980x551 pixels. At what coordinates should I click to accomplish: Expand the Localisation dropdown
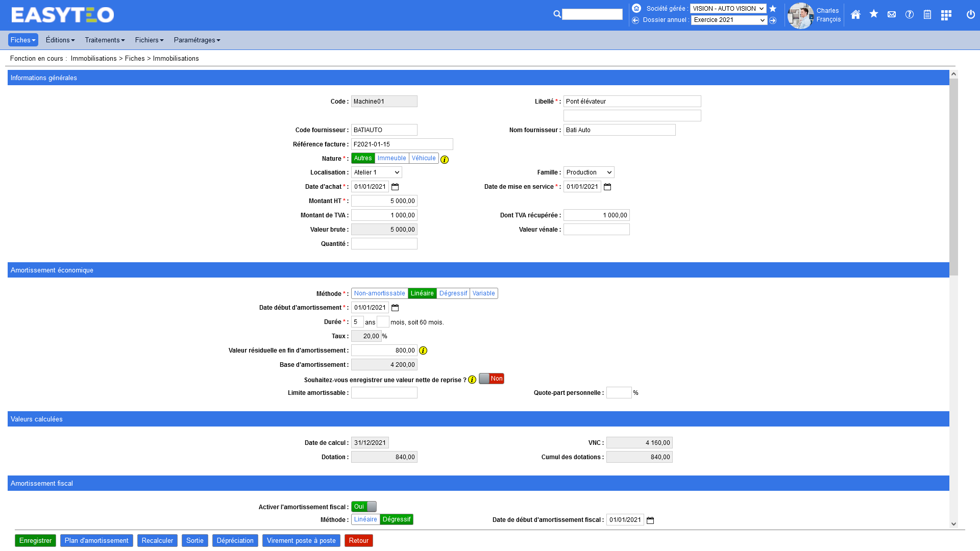coord(377,172)
